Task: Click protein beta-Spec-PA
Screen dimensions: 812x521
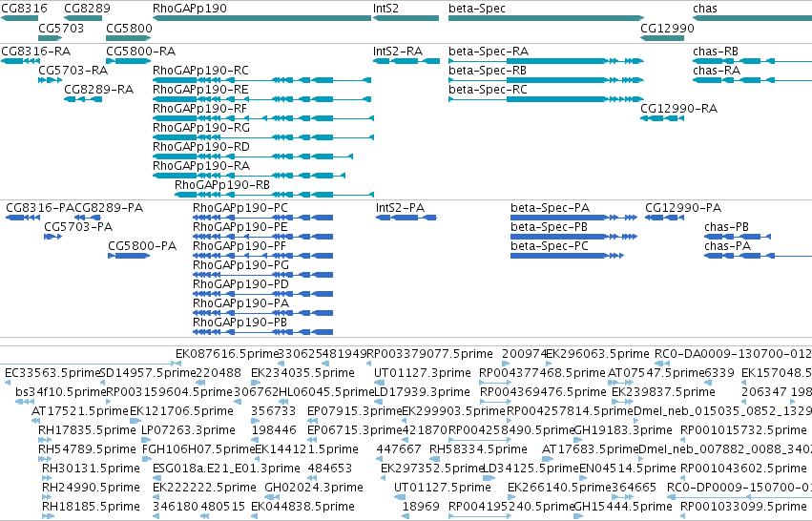Action: (x=573, y=218)
